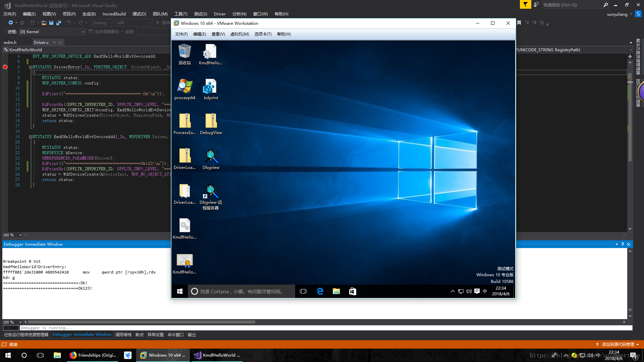Click the host Windows Start button

[x=8, y=355]
